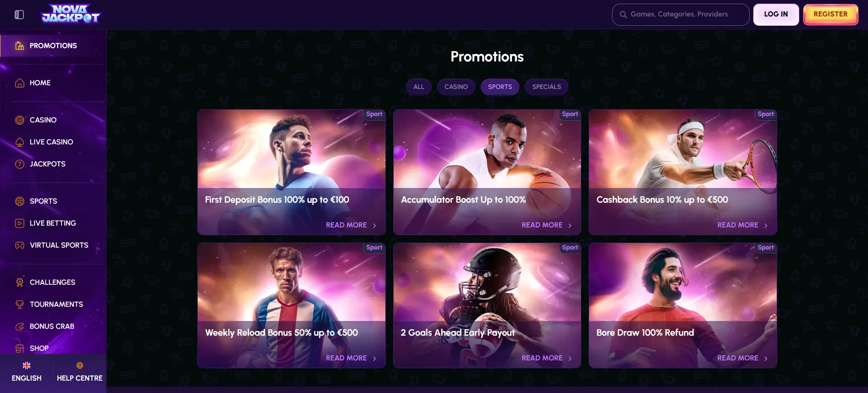Select the Casino icon in the sidebar
Image resolution: width=868 pixels, height=393 pixels.
19,120
